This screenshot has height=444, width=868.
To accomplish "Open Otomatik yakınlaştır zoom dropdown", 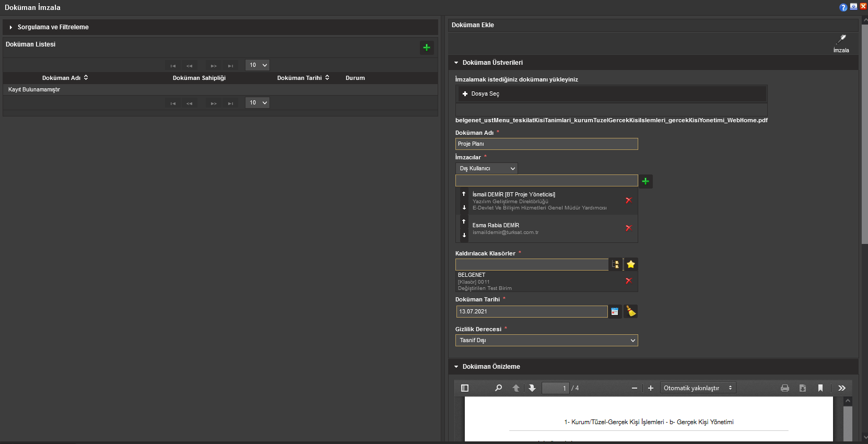I will pos(697,388).
